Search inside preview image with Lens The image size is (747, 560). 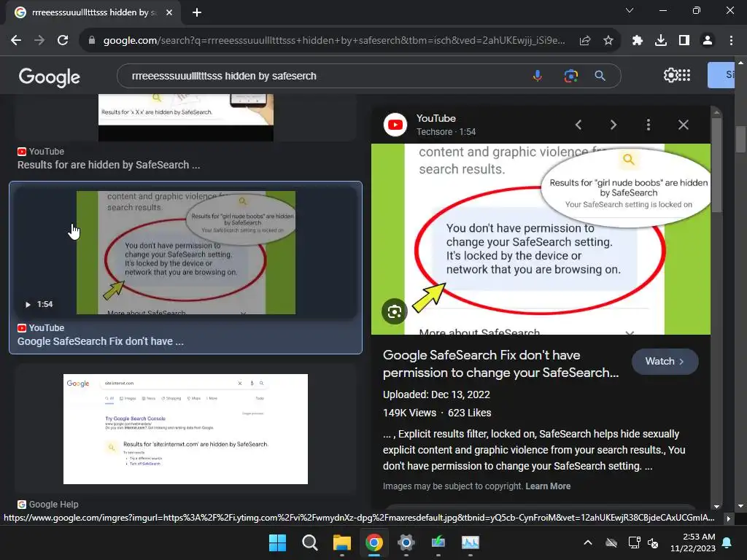(x=395, y=311)
